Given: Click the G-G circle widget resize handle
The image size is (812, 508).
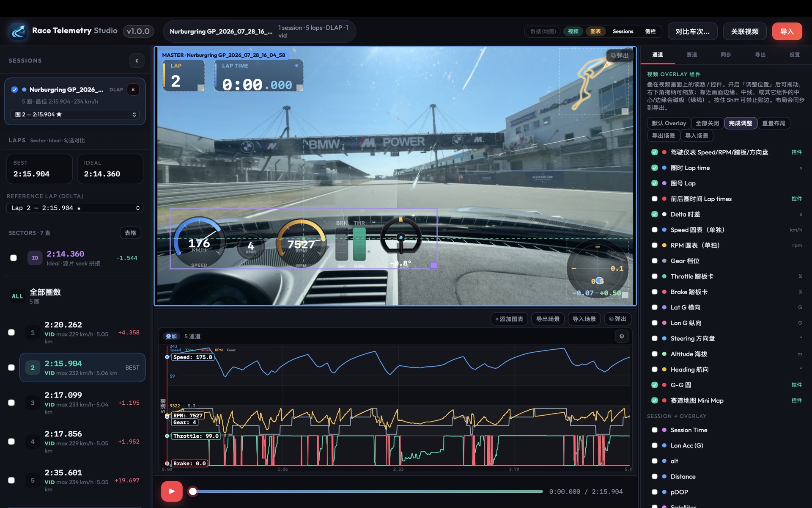Looking at the screenshot, I should tap(625, 295).
